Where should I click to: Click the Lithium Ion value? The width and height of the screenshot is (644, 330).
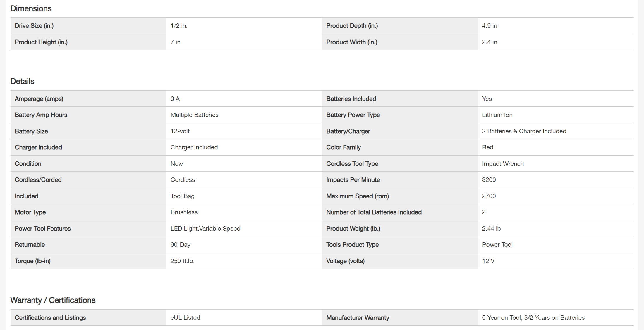pos(497,115)
